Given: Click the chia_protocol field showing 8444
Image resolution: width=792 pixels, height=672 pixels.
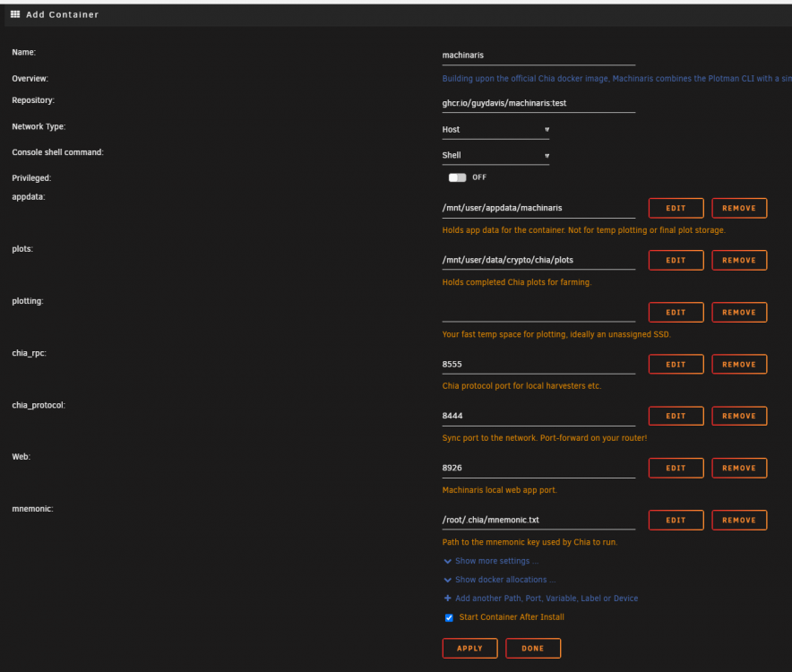Looking at the screenshot, I should pyautogui.click(x=538, y=416).
